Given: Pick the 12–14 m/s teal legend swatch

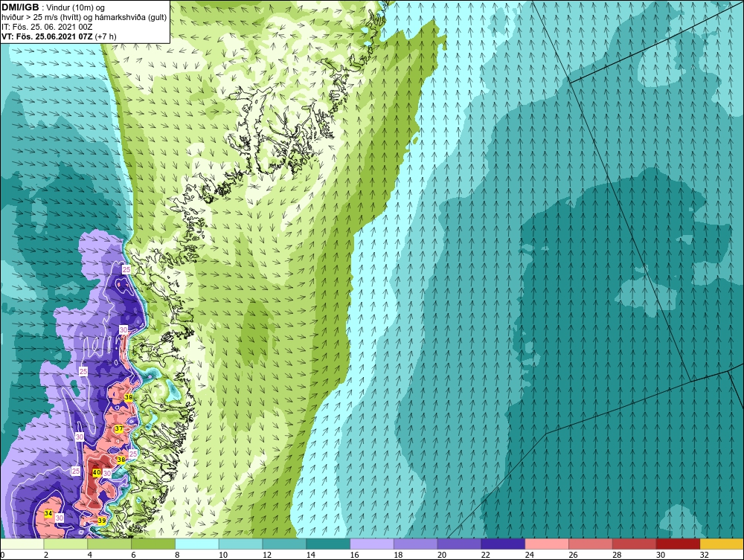Looking at the screenshot, I should click(x=284, y=544).
